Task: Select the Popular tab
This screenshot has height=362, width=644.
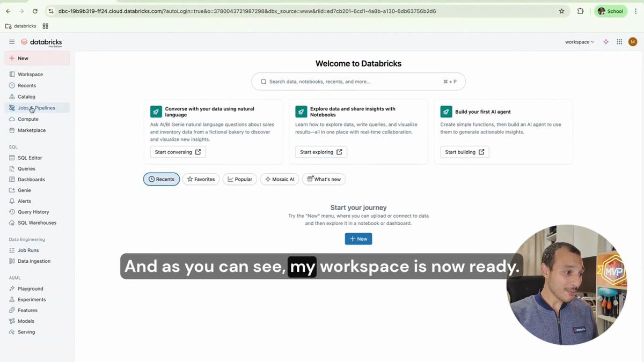Action: click(240, 179)
